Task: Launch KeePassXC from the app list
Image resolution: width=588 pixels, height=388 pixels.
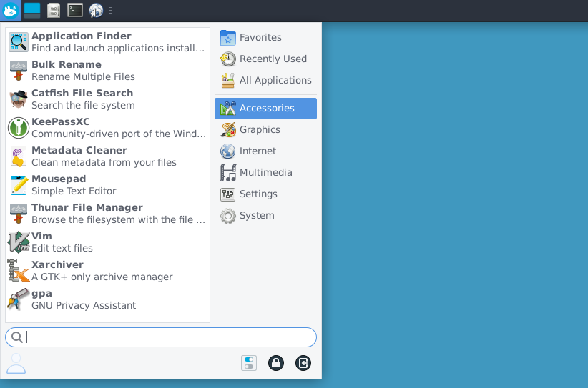Action: coord(107,128)
